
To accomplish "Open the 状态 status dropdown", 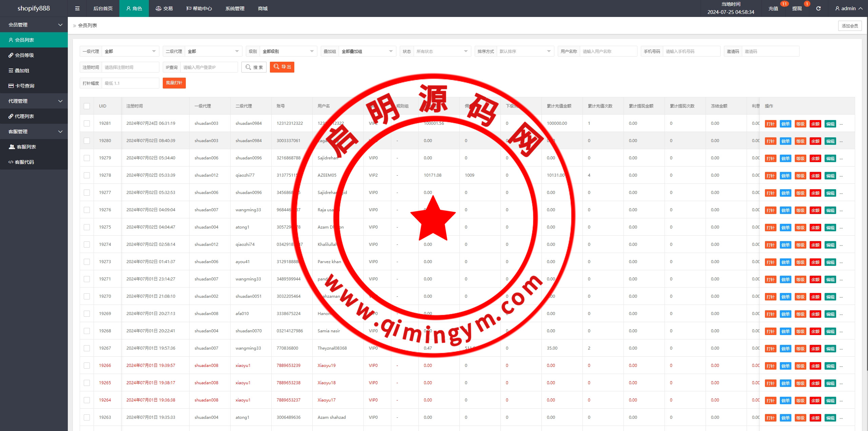I will [x=442, y=52].
